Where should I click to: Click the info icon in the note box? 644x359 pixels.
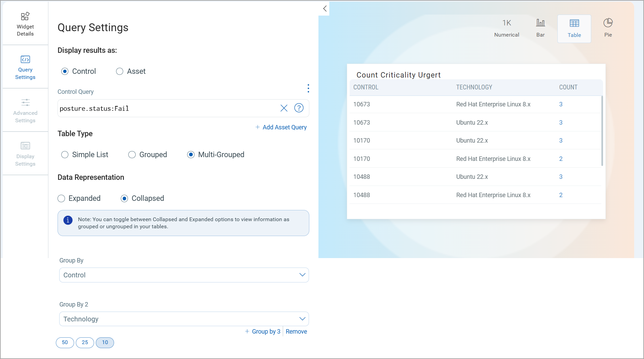click(68, 220)
